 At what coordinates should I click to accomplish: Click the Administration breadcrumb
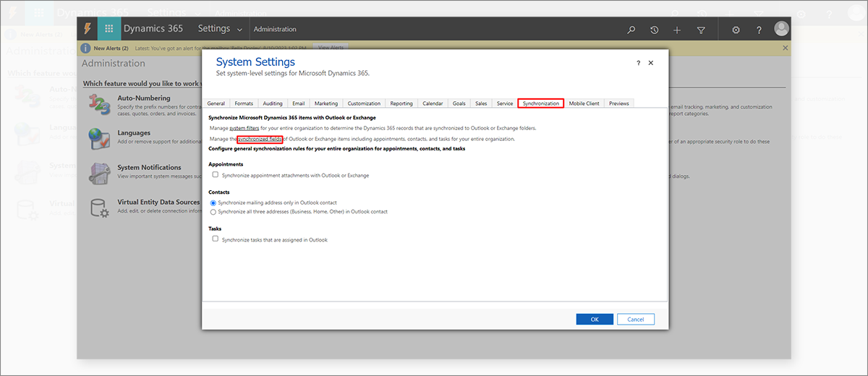pyautogui.click(x=275, y=29)
